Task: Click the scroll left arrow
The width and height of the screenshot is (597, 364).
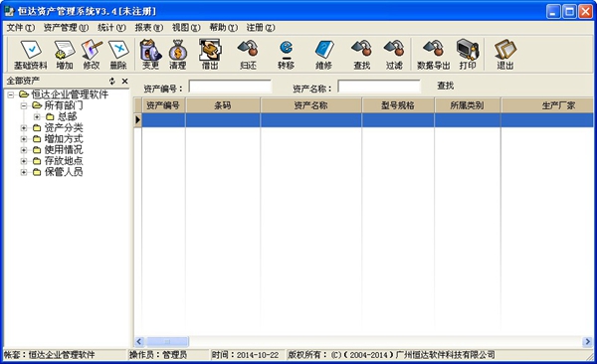Action: click(x=139, y=341)
